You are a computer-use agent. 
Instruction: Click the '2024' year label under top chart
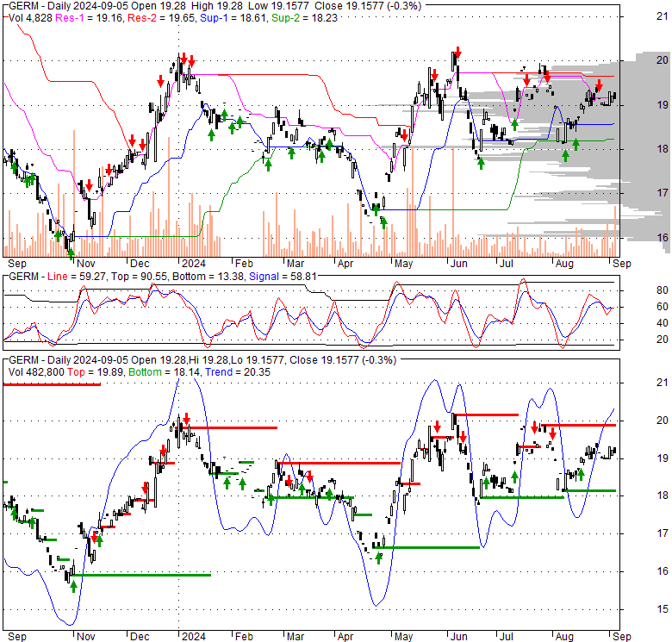[194, 264]
